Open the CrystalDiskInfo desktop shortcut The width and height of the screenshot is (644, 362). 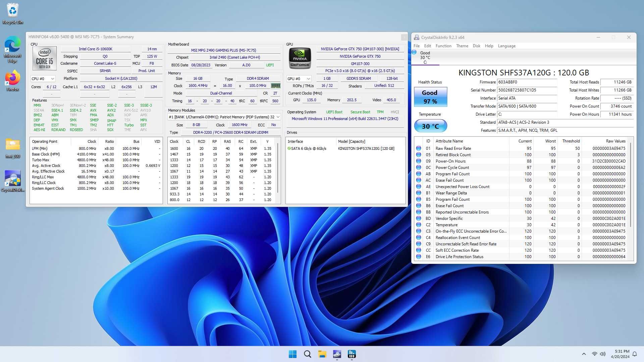[12, 181]
